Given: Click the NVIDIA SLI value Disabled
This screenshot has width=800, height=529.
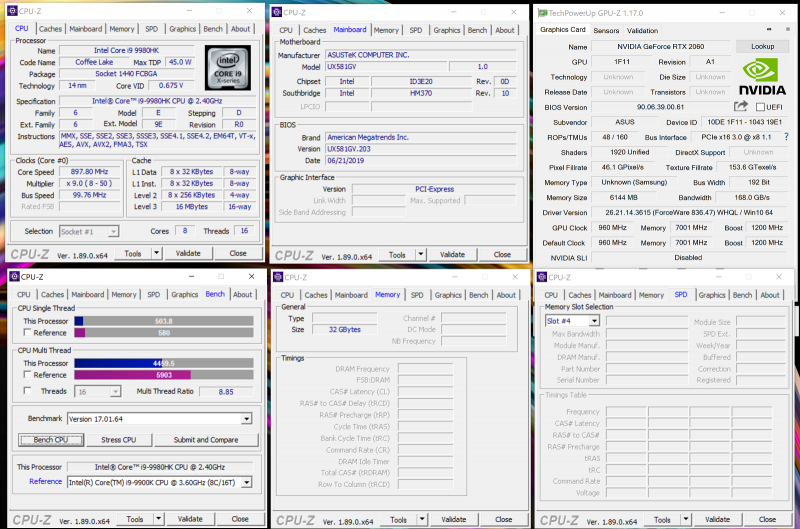Looking at the screenshot, I should (x=689, y=258).
